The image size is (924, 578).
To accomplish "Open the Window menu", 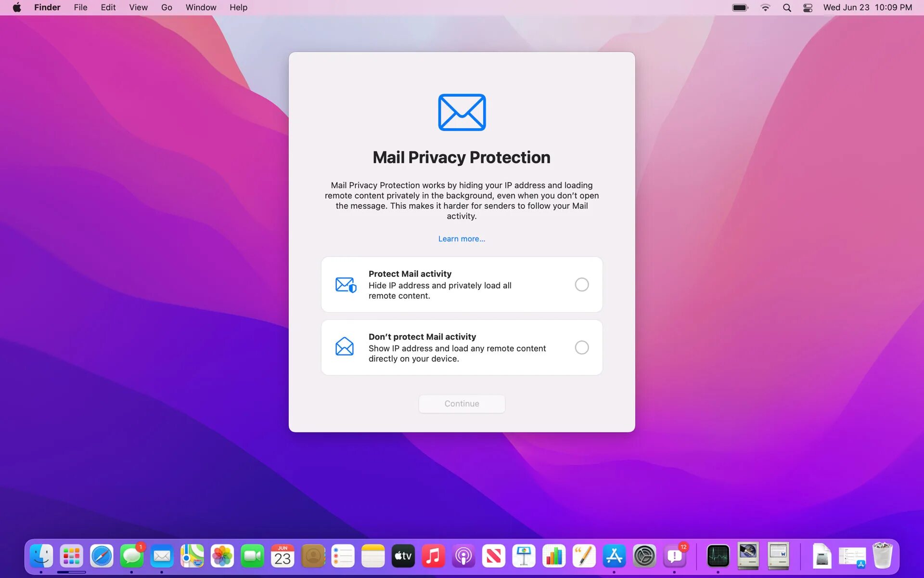I will pos(201,8).
